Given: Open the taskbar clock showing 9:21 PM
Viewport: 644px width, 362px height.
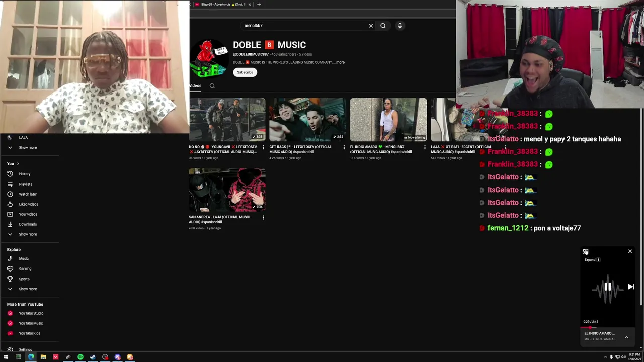Looking at the screenshot, I should coord(635,357).
